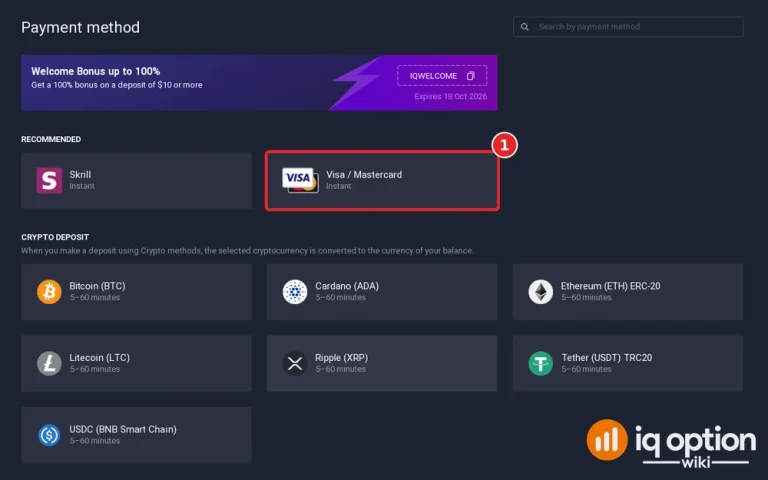This screenshot has width=768, height=480.
Task: Click 5–60 minutes under Cardano (ADA)
Action: [340, 297]
